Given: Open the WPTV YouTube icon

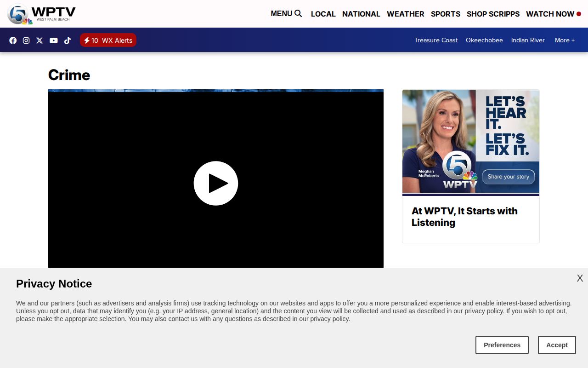Looking at the screenshot, I should point(54,40).
